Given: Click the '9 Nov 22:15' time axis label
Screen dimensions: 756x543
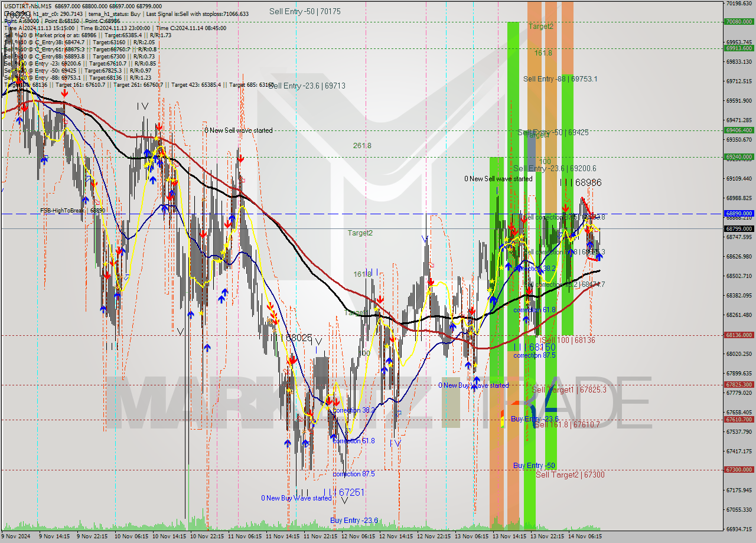Looking at the screenshot, I should point(92,537).
